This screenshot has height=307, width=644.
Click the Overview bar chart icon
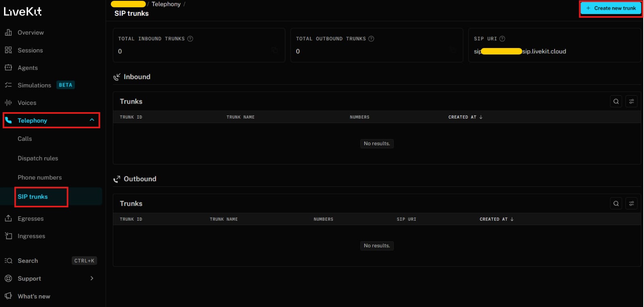click(x=8, y=32)
